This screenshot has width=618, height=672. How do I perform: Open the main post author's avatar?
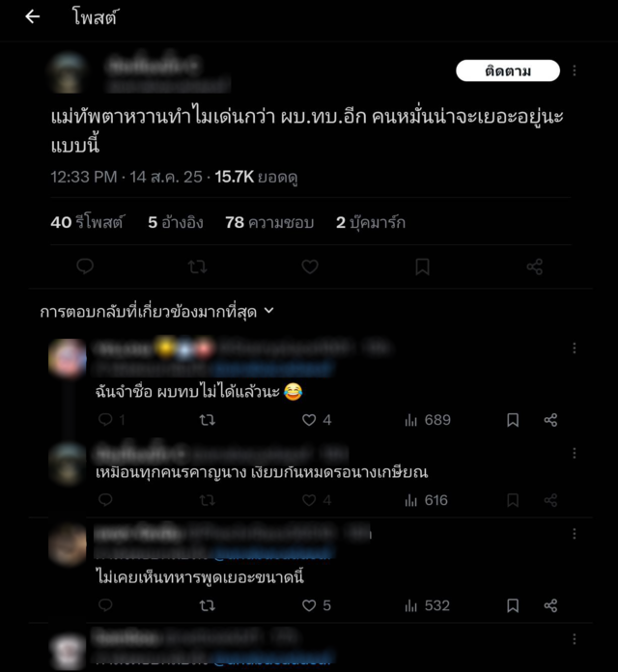click(69, 72)
